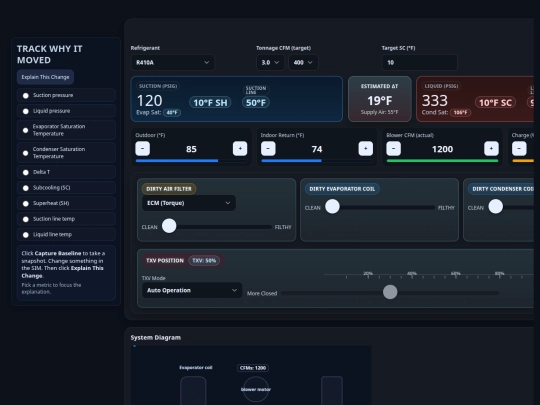The width and height of the screenshot is (540, 405).
Task: Click the estimated ΔT 19°F card
Action: pos(380,99)
